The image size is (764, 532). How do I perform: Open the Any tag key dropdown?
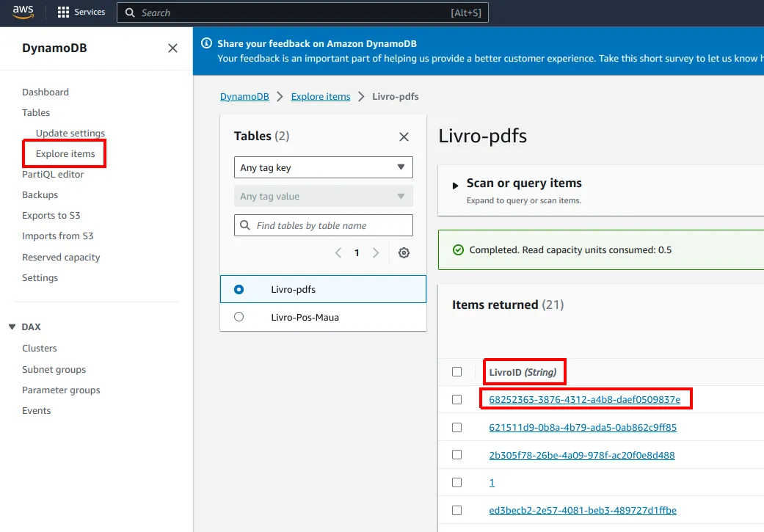coord(324,167)
